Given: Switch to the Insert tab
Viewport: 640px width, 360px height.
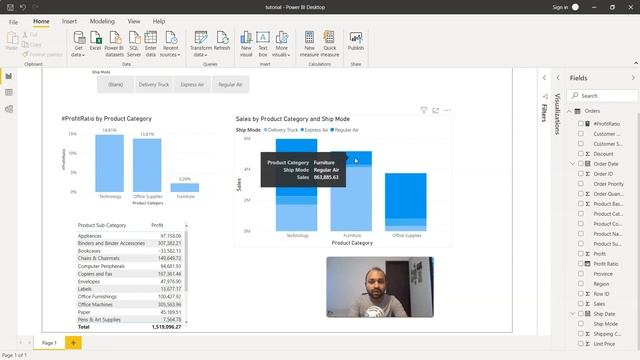Looking at the screenshot, I should pyautogui.click(x=69, y=22).
